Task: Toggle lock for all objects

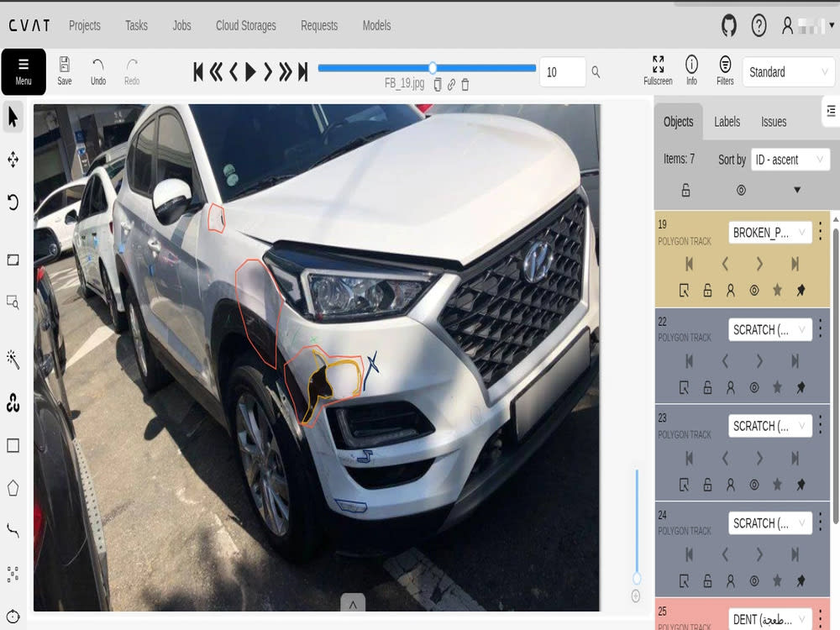Action: click(x=685, y=190)
